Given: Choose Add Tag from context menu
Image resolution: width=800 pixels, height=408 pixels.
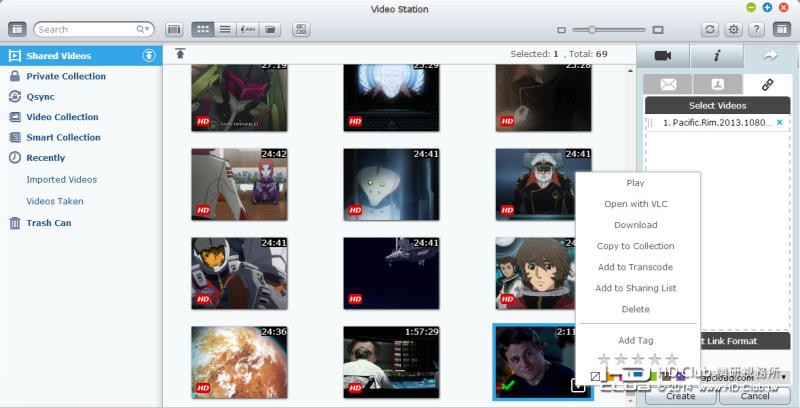Looking at the screenshot, I should coord(636,340).
